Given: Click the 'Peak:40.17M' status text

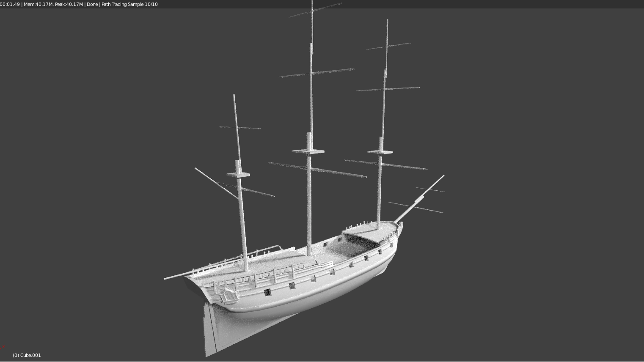Looking at the screenshot, I should point(69,4).
